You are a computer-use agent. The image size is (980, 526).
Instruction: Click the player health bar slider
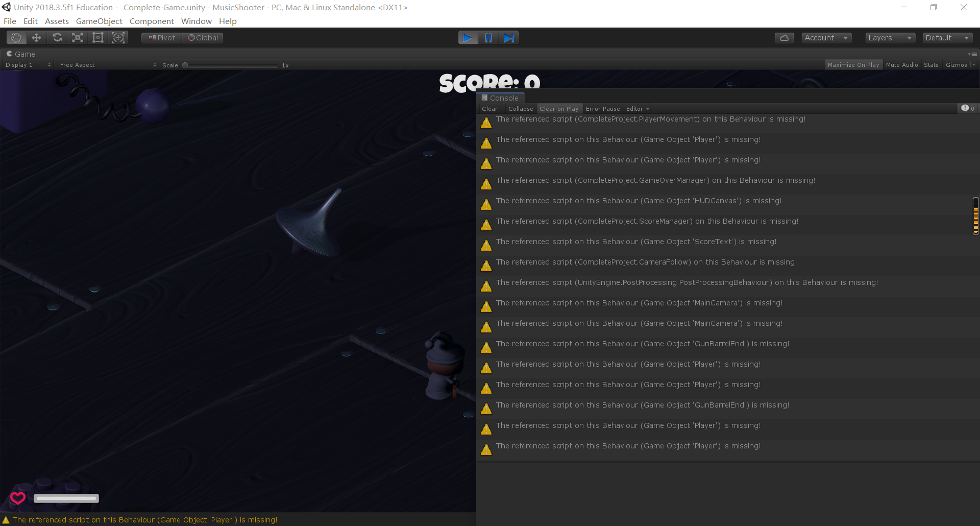[66, 498]
